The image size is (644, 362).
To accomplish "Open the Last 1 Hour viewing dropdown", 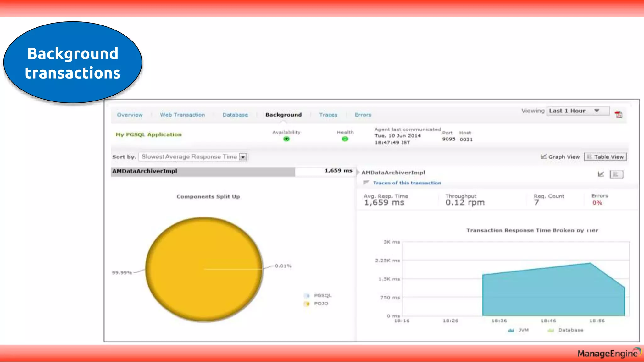I will click(578, 111).
